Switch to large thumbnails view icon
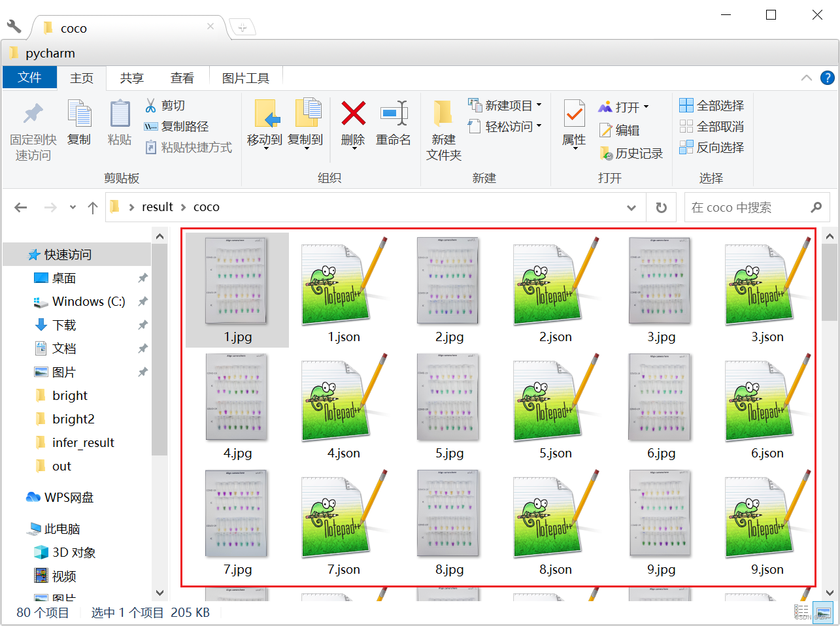 click(823, 612)
